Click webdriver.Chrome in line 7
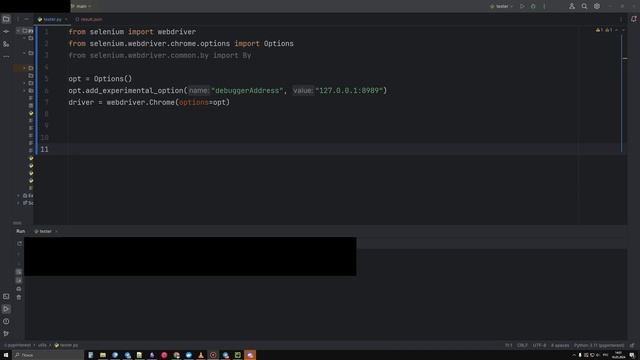The height and width of the screenshot is (360, 640). click(x=140, y=102)
